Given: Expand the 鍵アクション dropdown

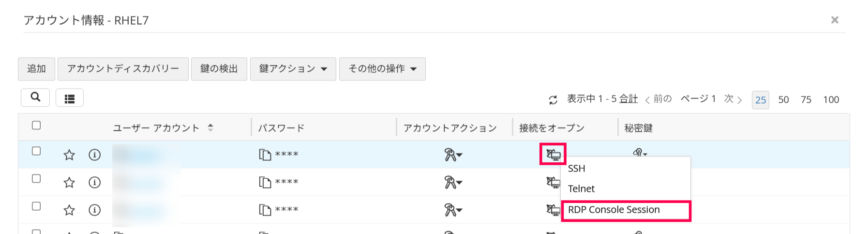Looking at the screenshot, I should tap(293, 69).
